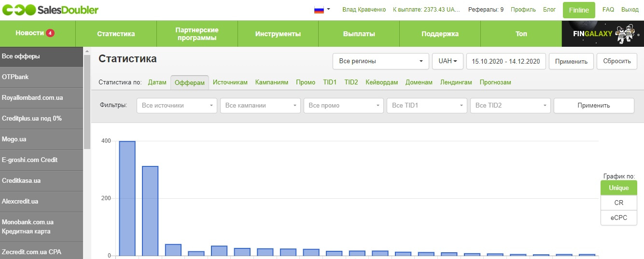Expand the Все кампании filter
Screen dimensions: 644x259
coord(261,106)
